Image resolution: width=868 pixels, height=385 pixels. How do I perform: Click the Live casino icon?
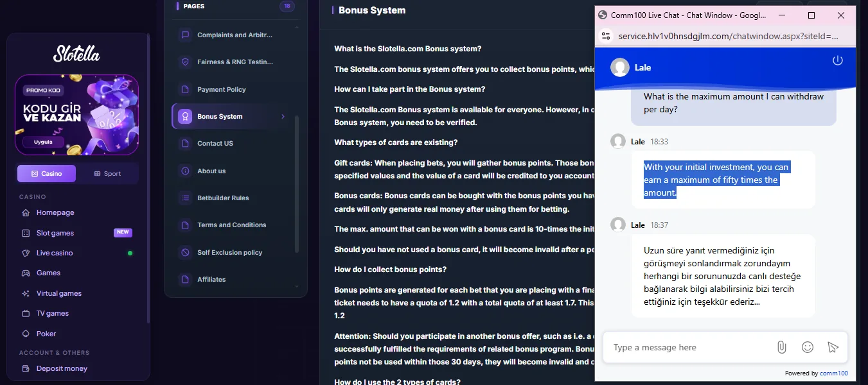tap(26, 253)
